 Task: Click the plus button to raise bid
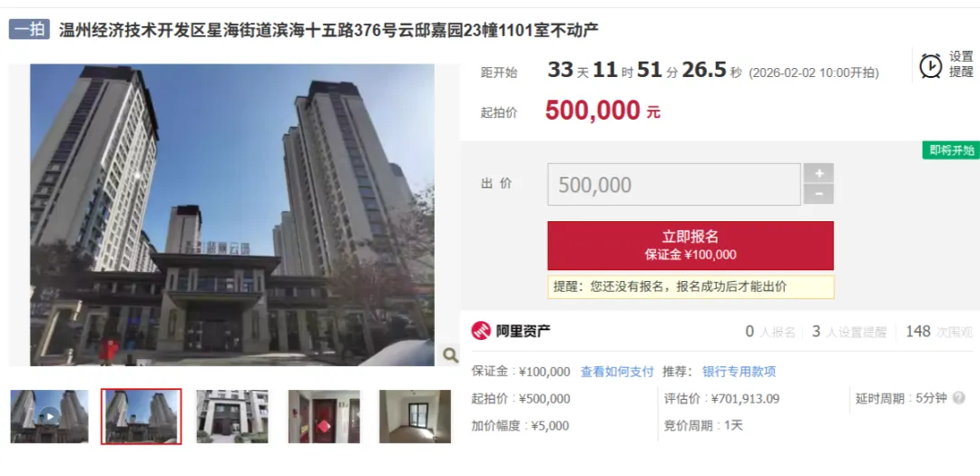[818, 173]
